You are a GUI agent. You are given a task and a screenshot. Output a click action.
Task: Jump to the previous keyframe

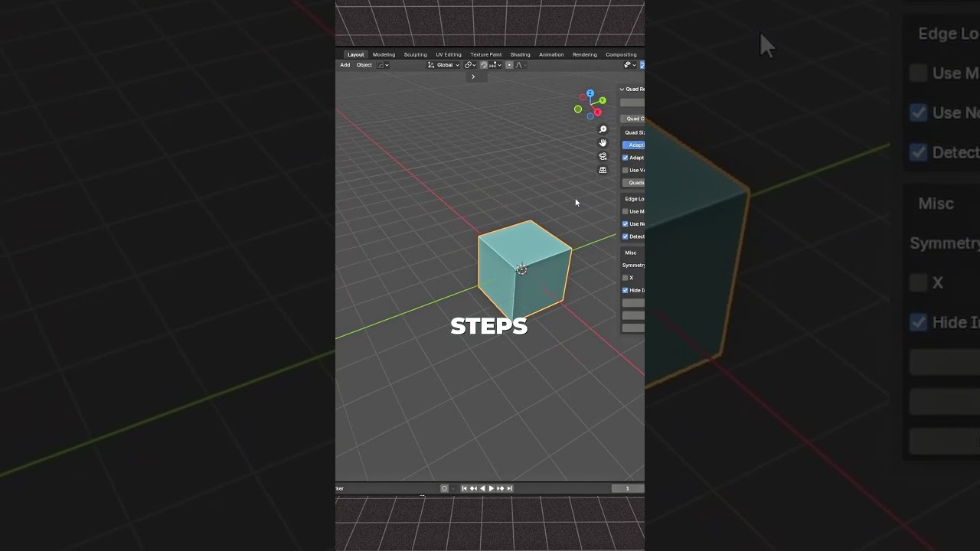click(473, 488)
